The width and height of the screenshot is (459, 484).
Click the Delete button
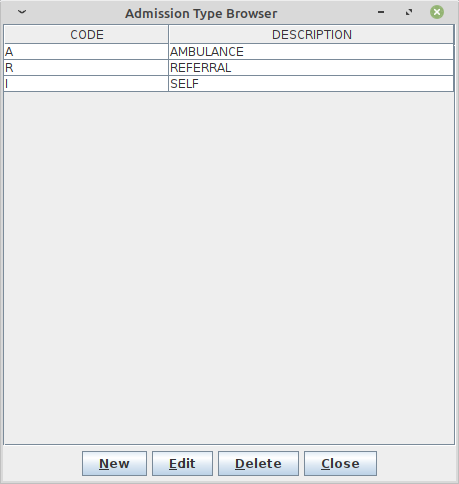point(258,463)
